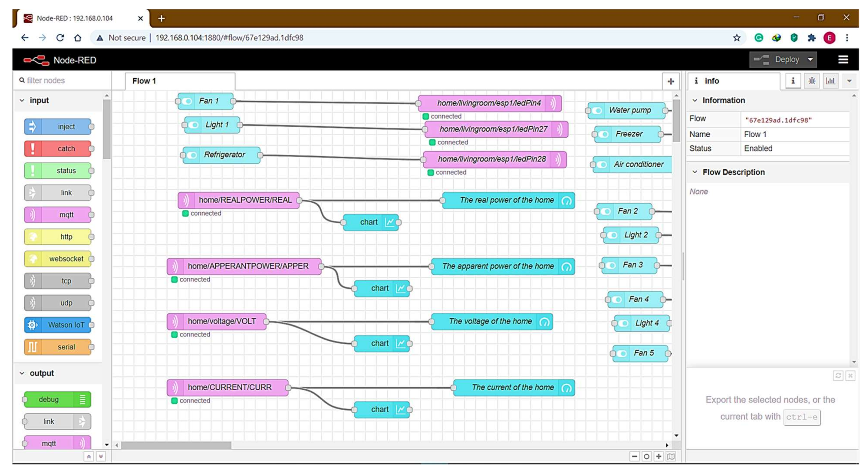
Task: Toggle the navigator map view icon
Action: [x=671, y=456]
